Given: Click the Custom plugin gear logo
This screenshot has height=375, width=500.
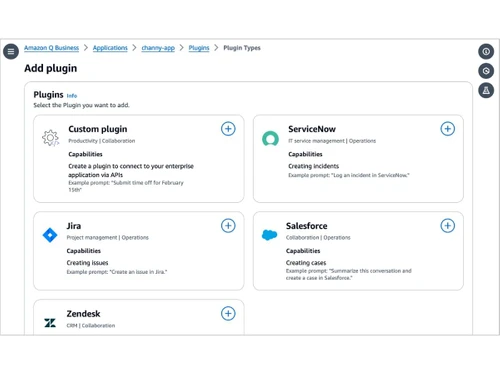Looking at the screenshot, I should point(50,138).
